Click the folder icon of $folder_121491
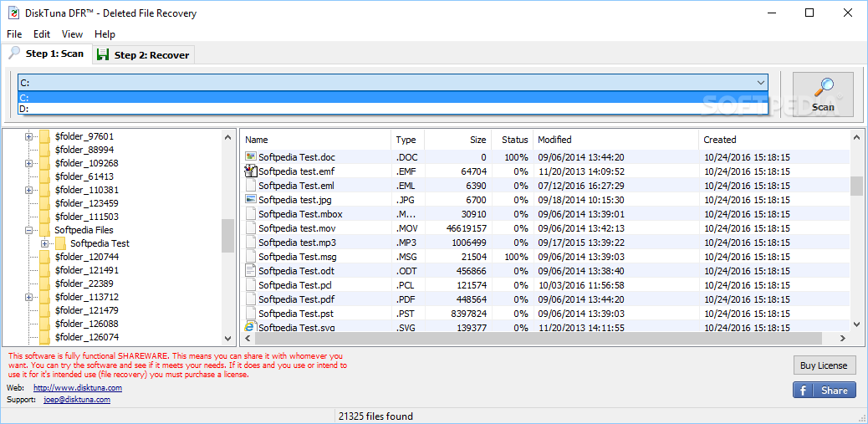Viewport: 868px width, 424px height. click(45, 270)
